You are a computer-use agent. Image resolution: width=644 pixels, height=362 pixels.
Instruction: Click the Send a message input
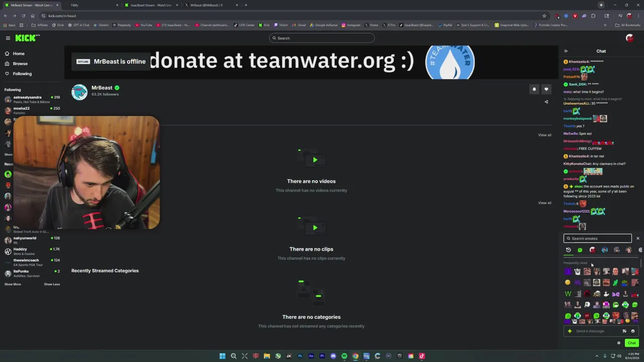tap(596, 331)
